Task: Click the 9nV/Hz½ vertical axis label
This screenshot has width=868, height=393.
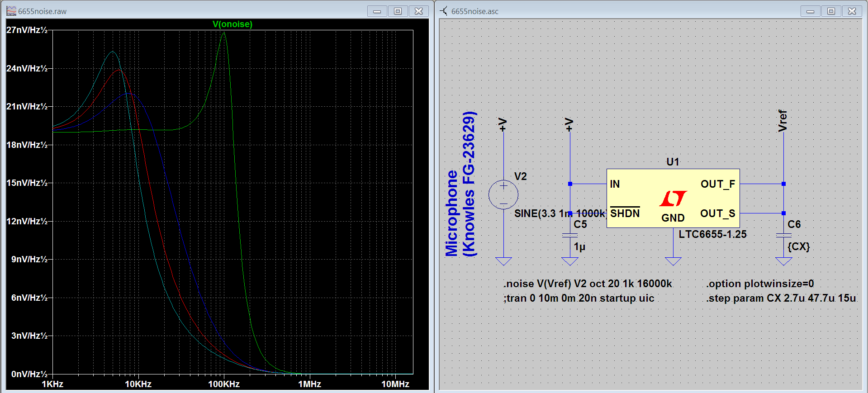Action: 29,259
